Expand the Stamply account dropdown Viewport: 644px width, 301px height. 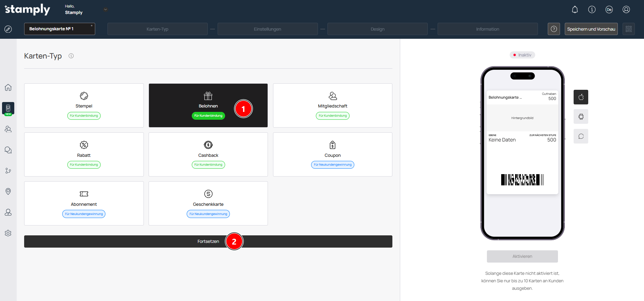click(x=105, y=10)
